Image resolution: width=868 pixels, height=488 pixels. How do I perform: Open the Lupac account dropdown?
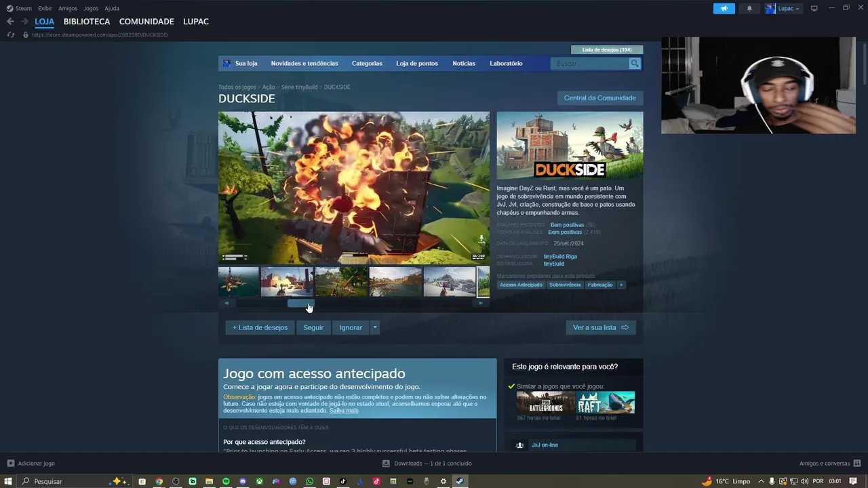click(x=784, y=8)
